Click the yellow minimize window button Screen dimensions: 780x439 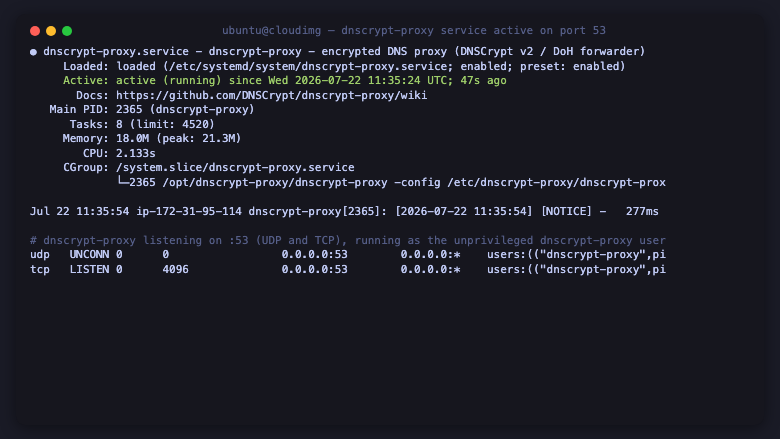click(x=51, y=31)
